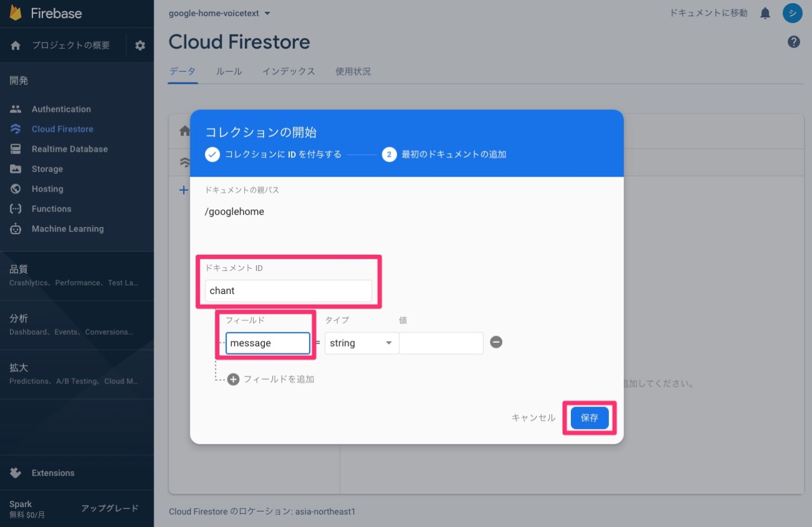Click the 保存 button

click(x=590, y=418)
